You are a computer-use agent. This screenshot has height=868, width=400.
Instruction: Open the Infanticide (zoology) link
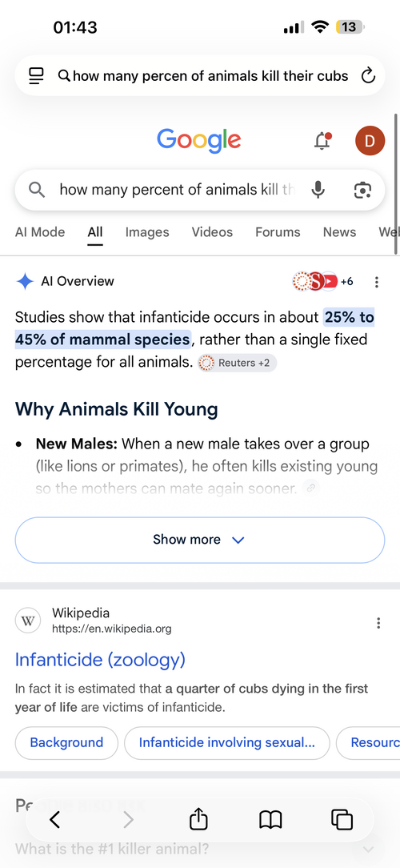pos(100,660)
